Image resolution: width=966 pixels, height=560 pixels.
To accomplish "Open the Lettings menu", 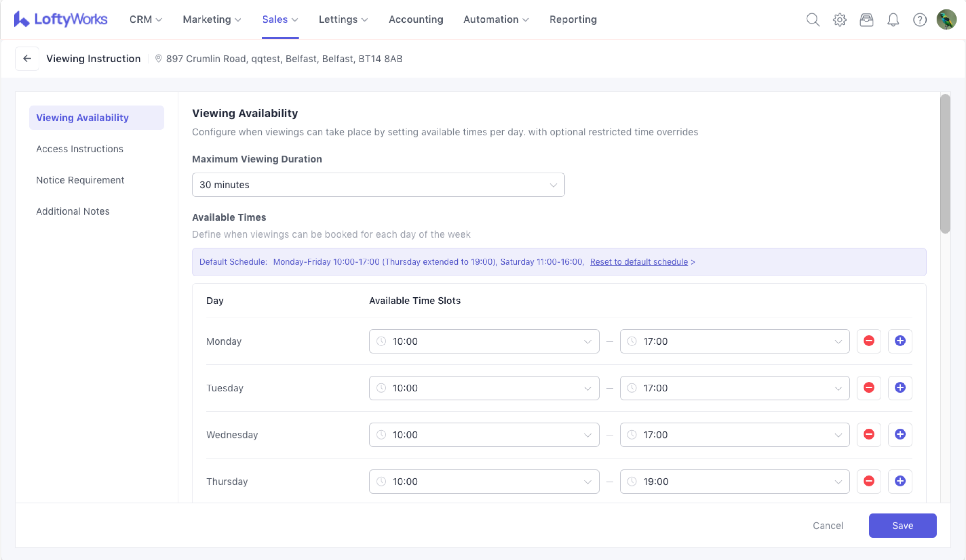I will 343,20.
